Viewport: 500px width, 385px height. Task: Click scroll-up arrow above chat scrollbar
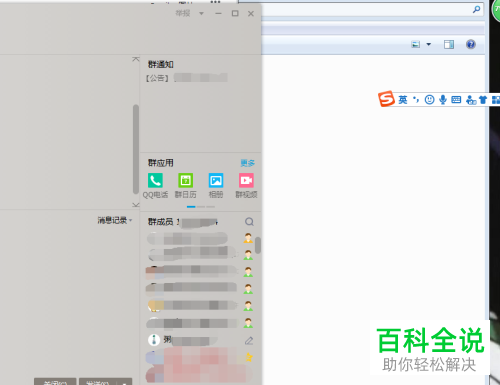(x=136, y=59)
